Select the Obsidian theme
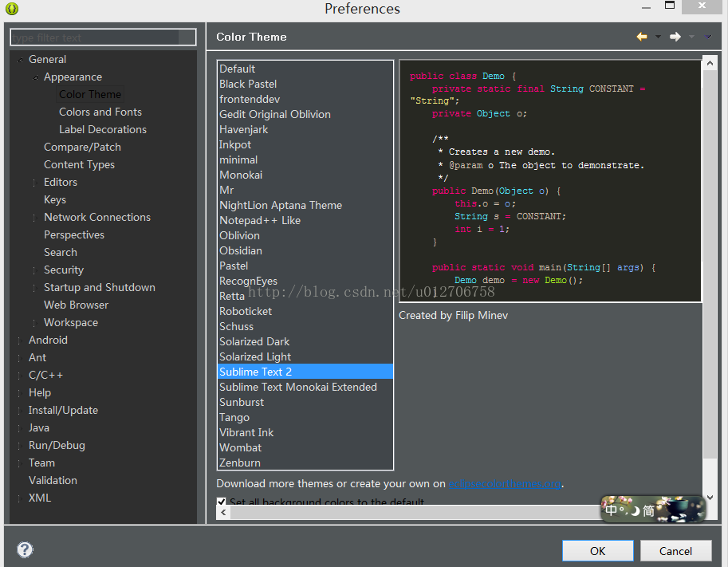 [305, 250]
